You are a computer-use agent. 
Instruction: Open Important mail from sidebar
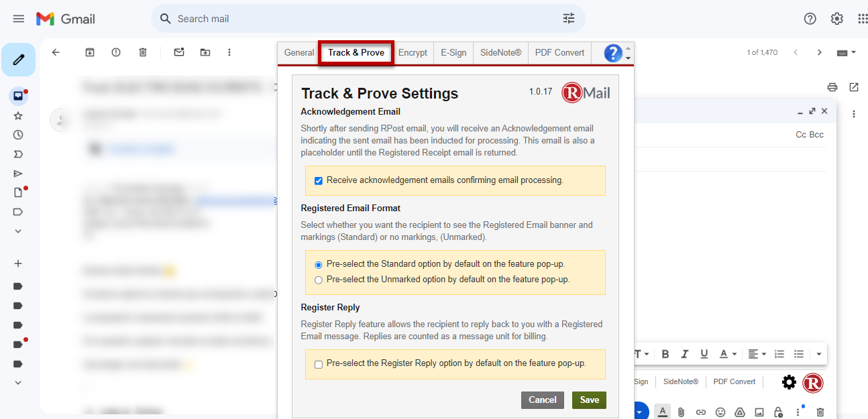18,154
